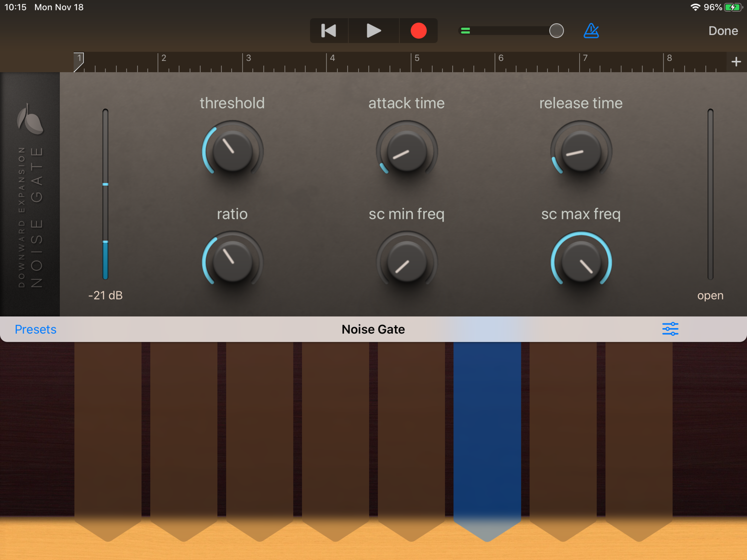747x560 pixels.
Task: Open track controls via the sliders icon
Action: (670, 329)
